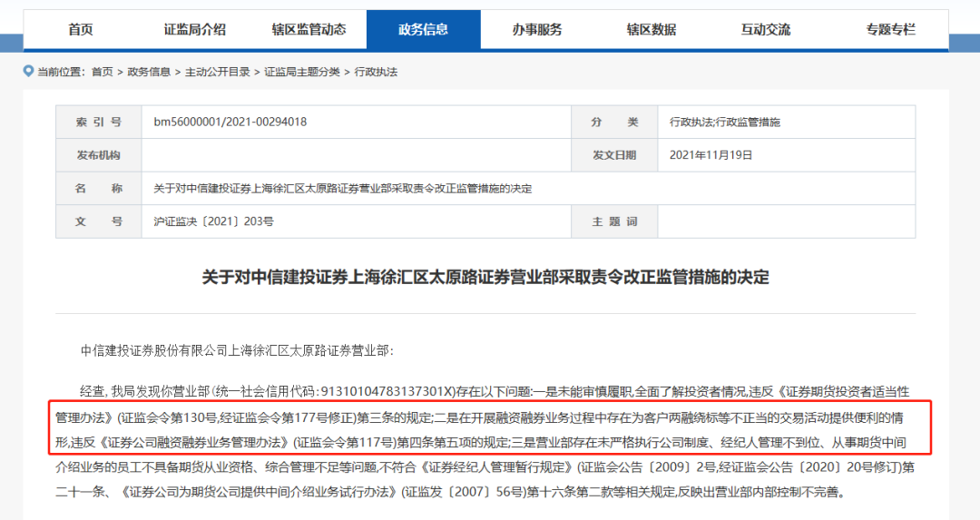The height and width of the screenshot is (520, 980).
Task: Click the bold article headline 关于对中信建投证券…的决定
Action: point(485,277)
